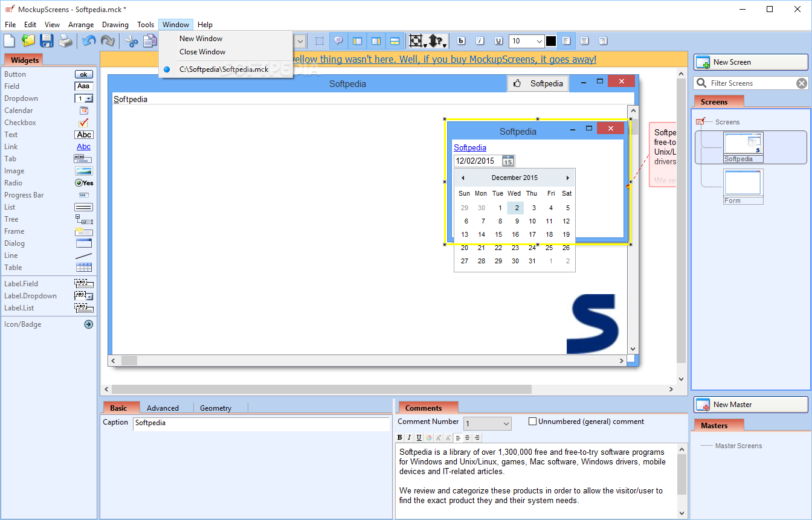
Task: Toggle the left panel layout toolbar button
Action: click(357, 41)
